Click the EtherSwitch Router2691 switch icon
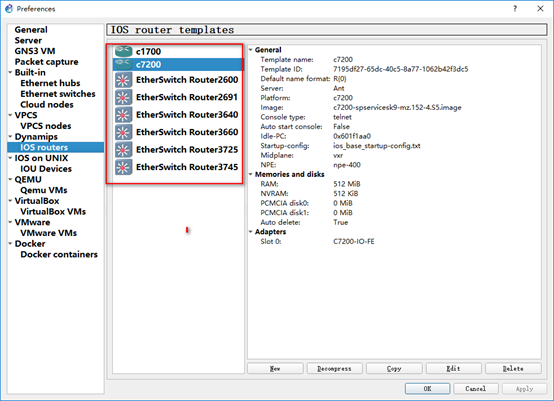 [123, 98]
